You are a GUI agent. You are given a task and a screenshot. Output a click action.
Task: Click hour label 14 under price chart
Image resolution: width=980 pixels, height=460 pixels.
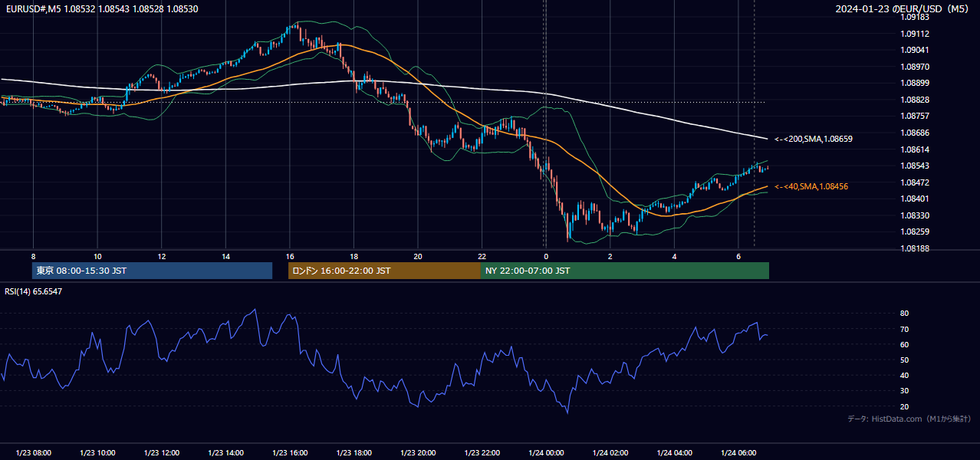pos(225,256)
